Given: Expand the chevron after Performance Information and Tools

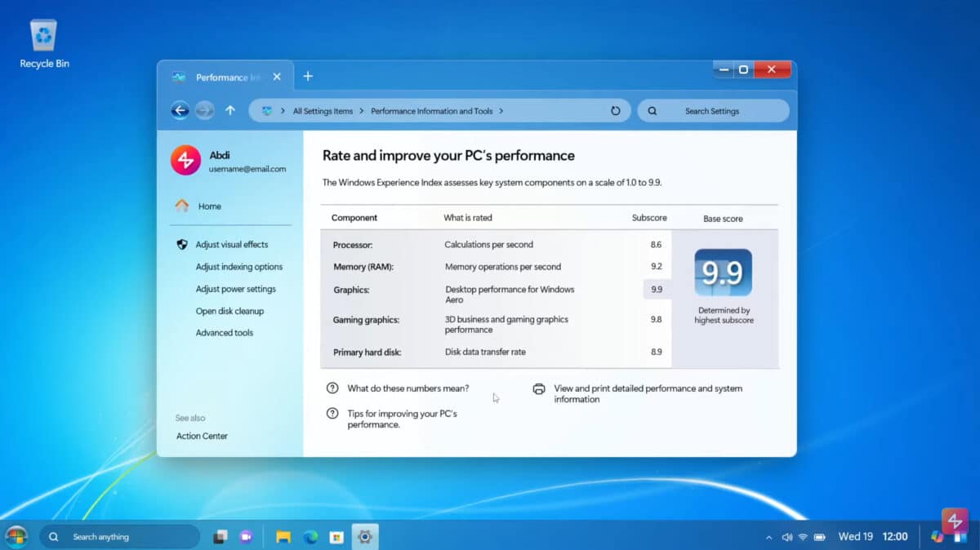Looking at the screenshot, I should [501, 110].
